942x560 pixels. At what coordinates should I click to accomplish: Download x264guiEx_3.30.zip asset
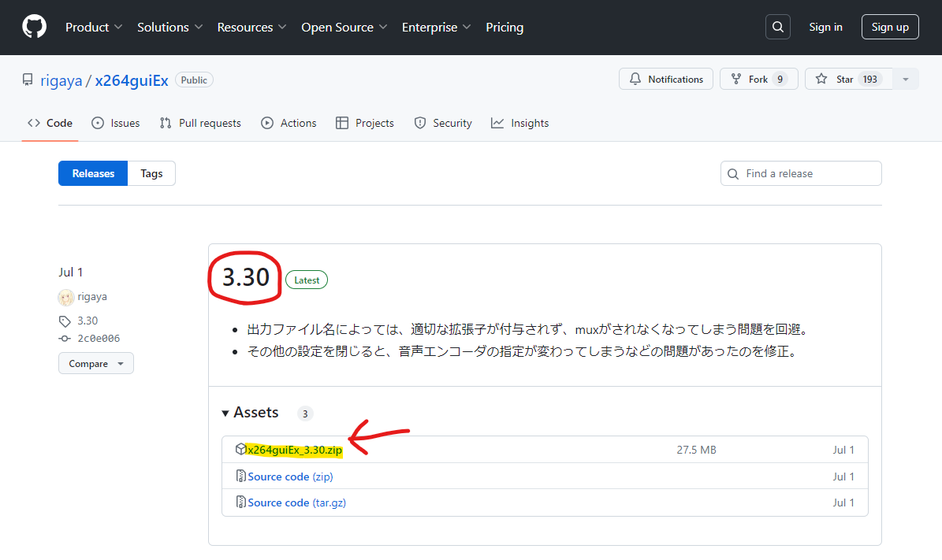[294, 450]
